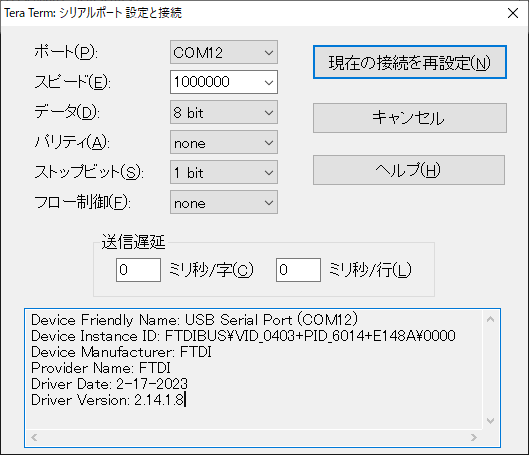Click the Device Friendly Name line in info box
The width and height of the screenshot is (529, 455).
click(194, 320)
